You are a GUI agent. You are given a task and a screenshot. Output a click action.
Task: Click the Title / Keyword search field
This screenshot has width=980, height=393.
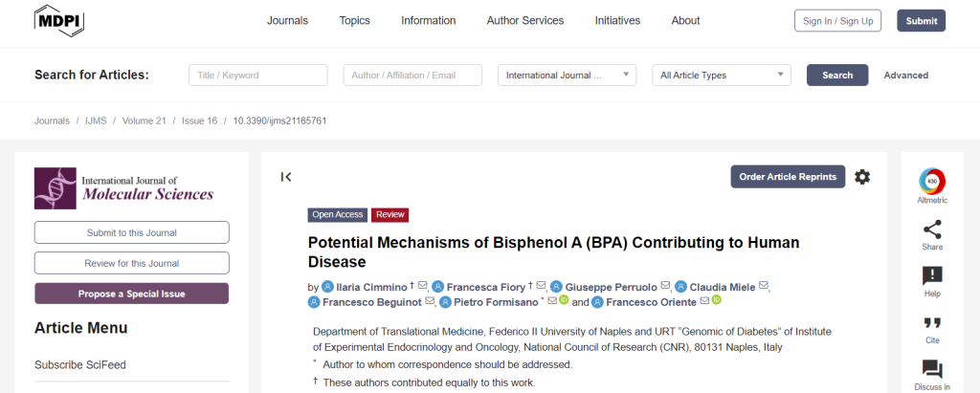coord(258,75)
